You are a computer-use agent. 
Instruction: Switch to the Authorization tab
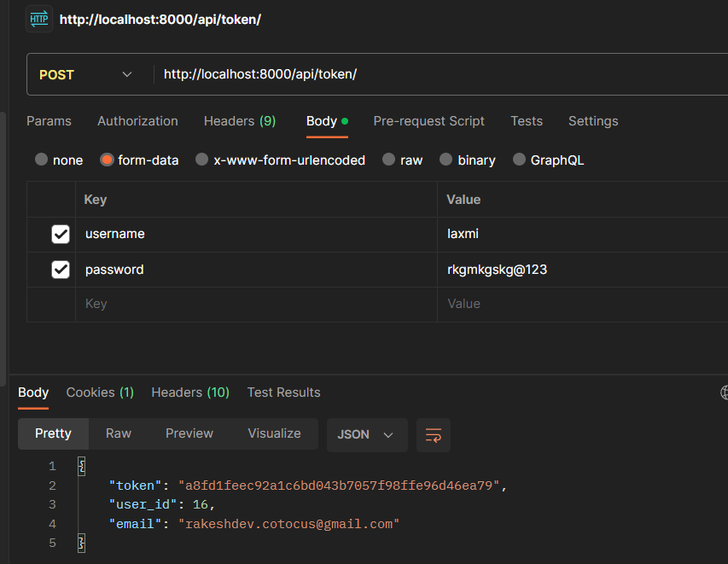(137, 121)
